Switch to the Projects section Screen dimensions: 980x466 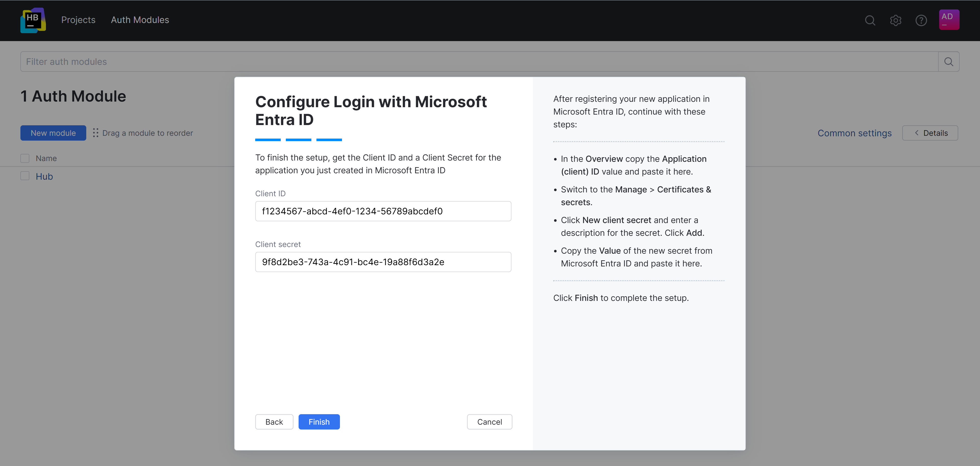click(x=78, y=20)
